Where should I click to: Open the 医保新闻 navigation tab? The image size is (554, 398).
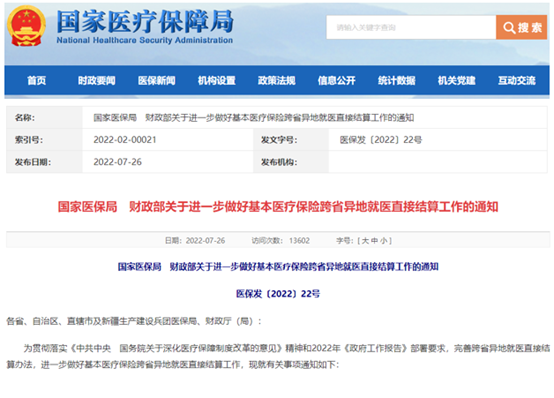pyautogui.click(x=157, y=81)
